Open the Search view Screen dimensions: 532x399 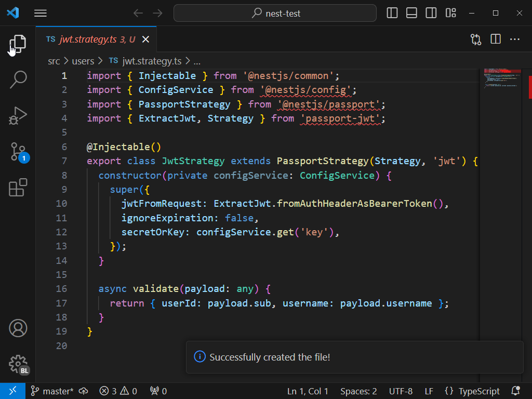pyautogui.click(x=18, y=79)
